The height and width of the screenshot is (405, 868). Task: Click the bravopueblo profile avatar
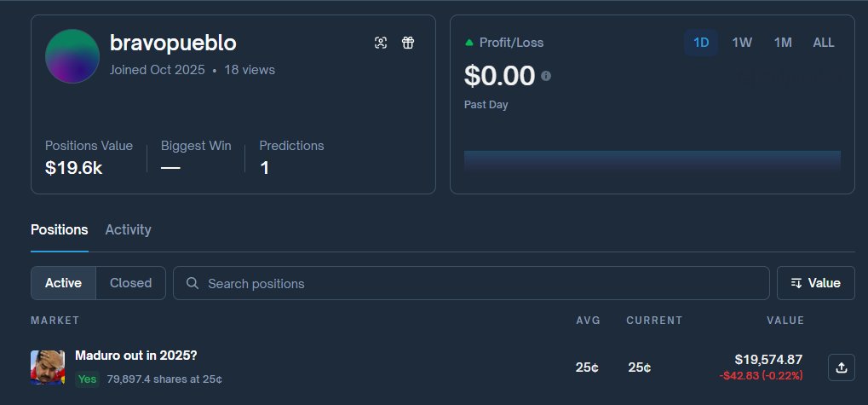(72, 56)
